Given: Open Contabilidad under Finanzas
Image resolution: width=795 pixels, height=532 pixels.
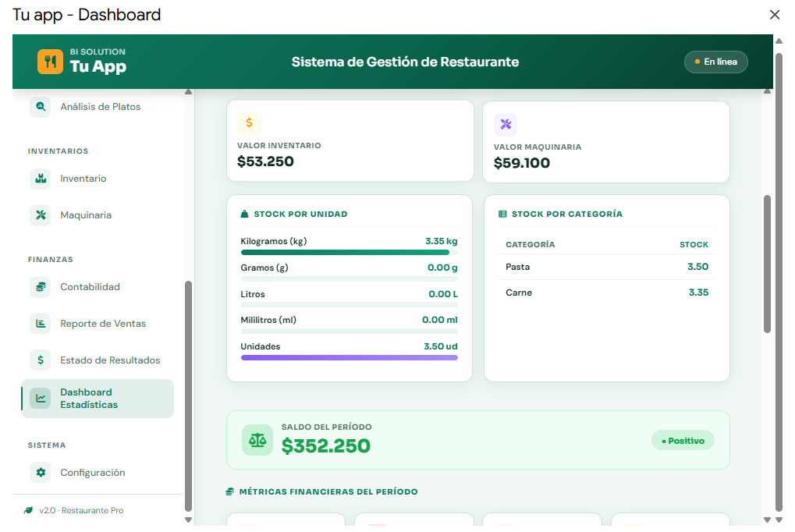Looking at the screenshot, I should point(98,287).
